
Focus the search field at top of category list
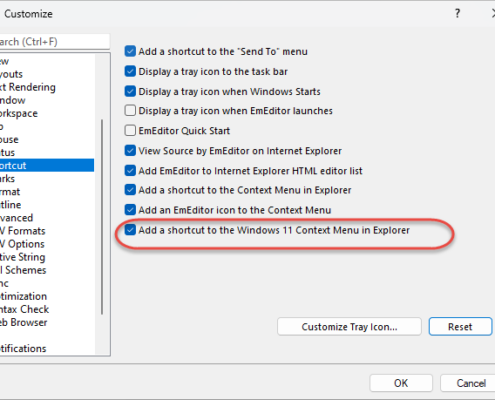coord(54,42)
